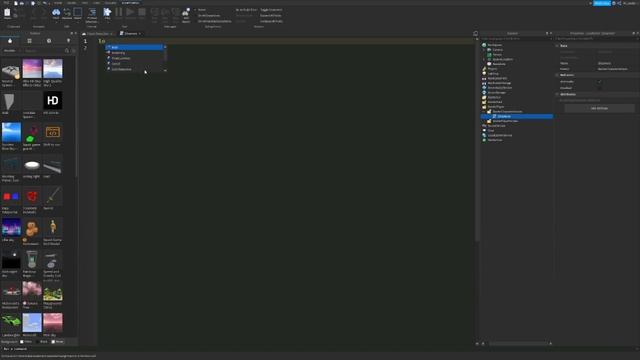Select Lighting service in the Explorer
Viewport: 640px width, 360px height.
pos(493,74)
